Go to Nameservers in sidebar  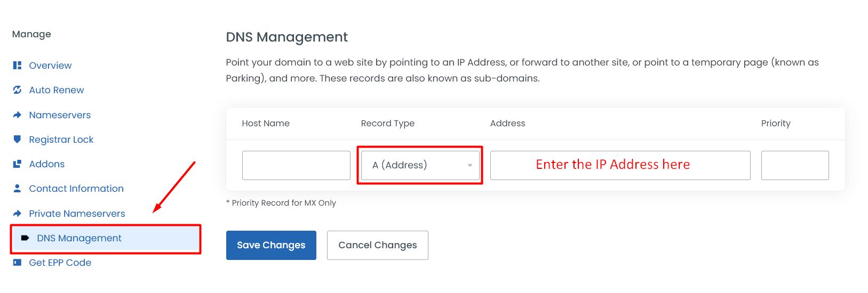[x=60, y=115]
